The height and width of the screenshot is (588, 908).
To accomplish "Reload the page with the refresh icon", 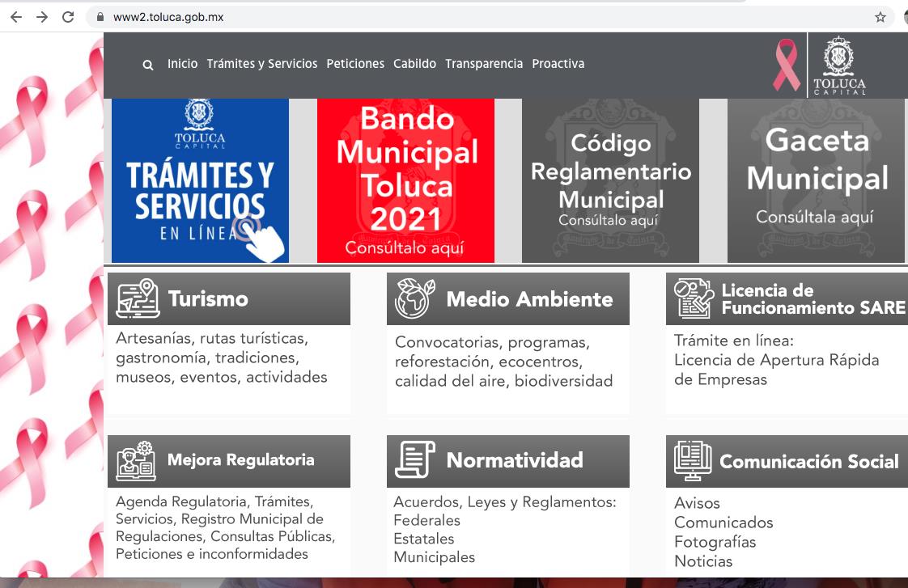I will tap(68, 17).
